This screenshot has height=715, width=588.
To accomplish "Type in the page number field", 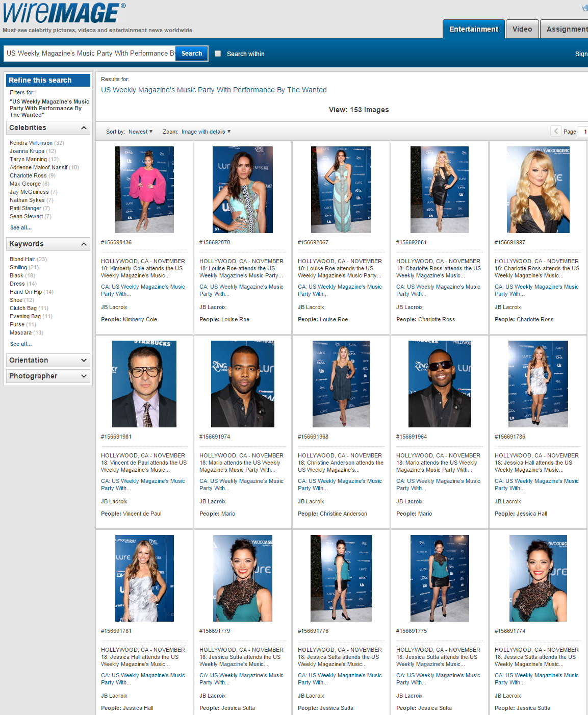I will click(583, 132).
